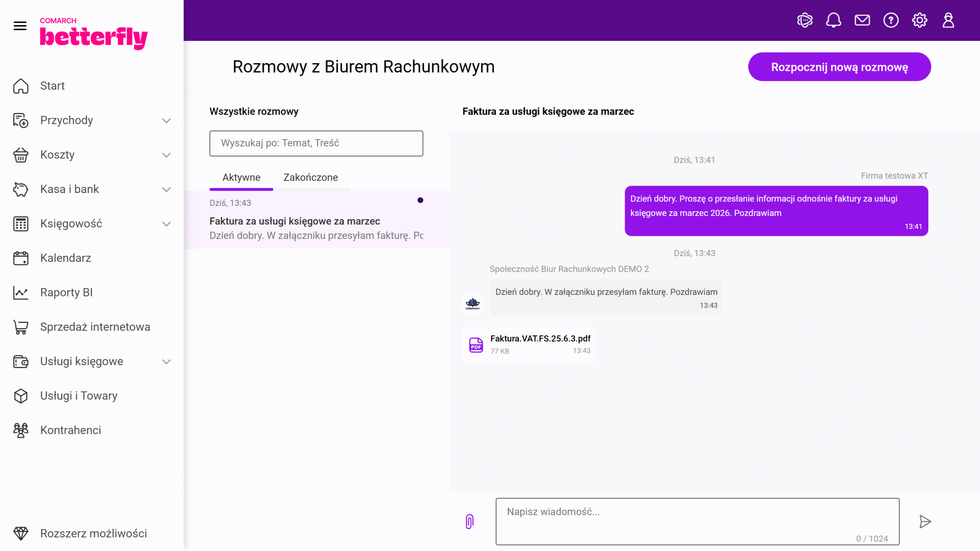Open the notifications bell icon

click(833, 20)
